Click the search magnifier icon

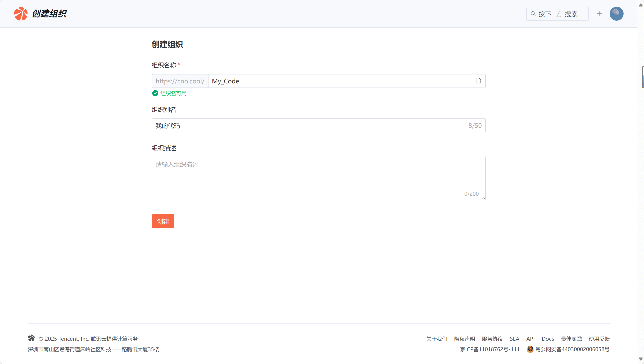[533, 14]
